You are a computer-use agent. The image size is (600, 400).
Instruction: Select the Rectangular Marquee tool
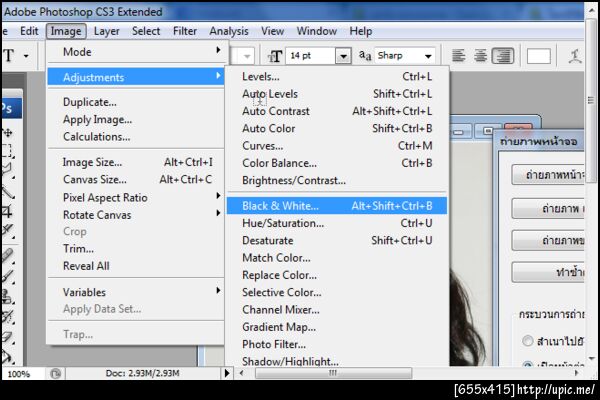pos(8,150)
